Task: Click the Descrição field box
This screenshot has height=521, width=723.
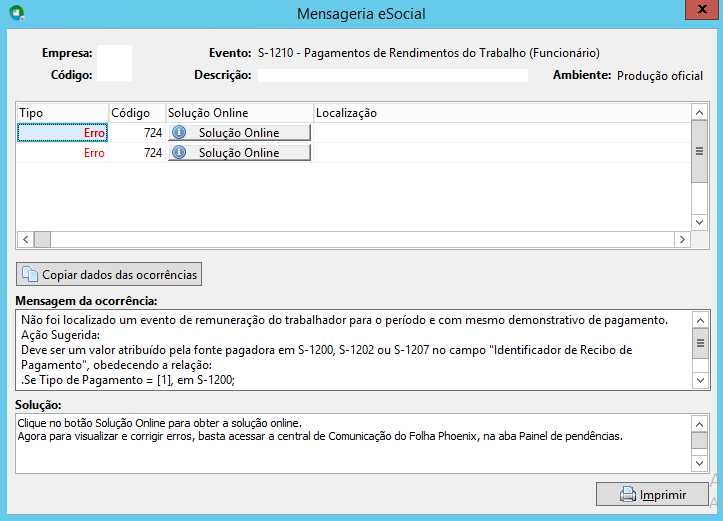Action: [x=393, y=75]
